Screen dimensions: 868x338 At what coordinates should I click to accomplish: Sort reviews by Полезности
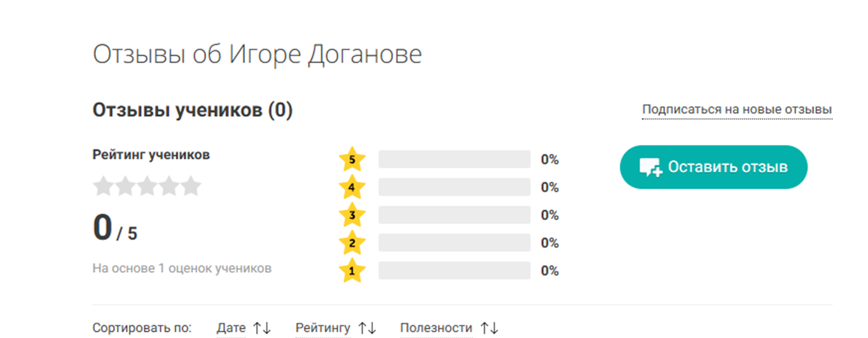coord(436,328)
